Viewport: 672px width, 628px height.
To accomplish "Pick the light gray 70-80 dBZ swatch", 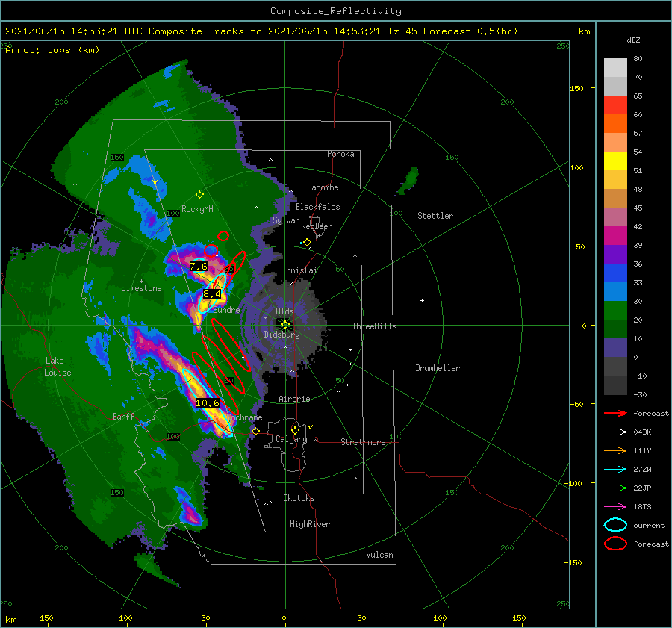I will (615, 68).
